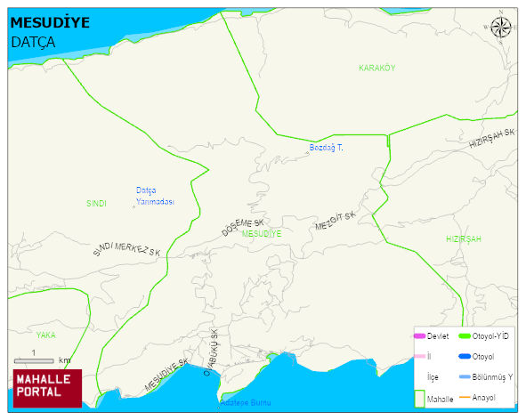This screenshot has width=526, height=420.
Task: Click the Mahalle legend text
Action: tap(440, 400)
